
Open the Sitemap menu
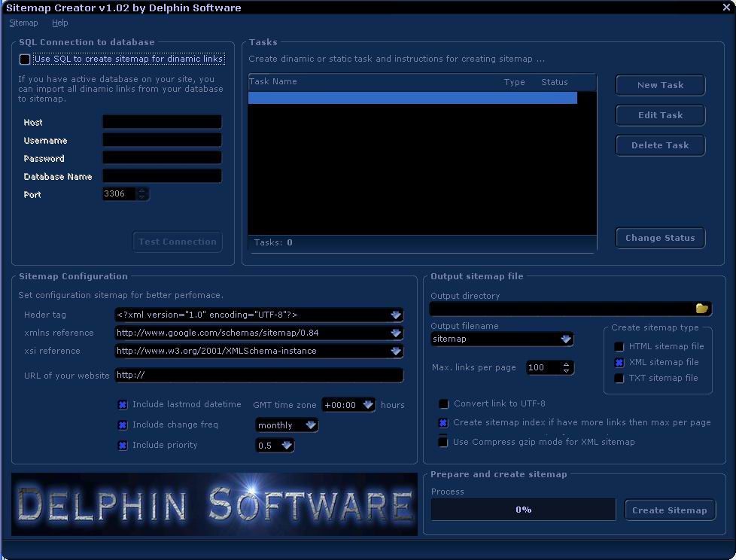click(x=23, y=23)
